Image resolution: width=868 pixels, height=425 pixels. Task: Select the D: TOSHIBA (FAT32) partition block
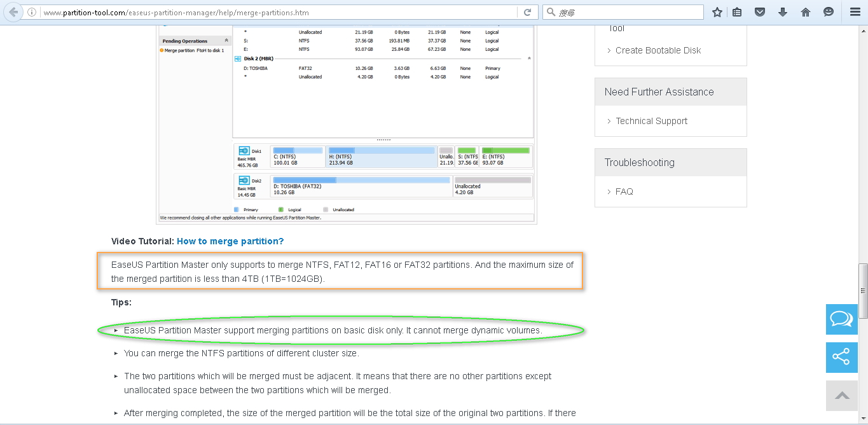361,186
